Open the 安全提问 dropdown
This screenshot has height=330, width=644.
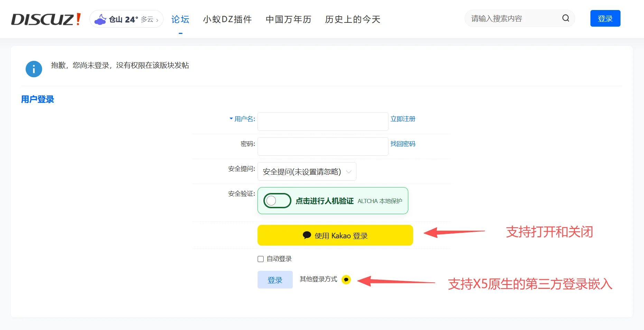point(307,172)
